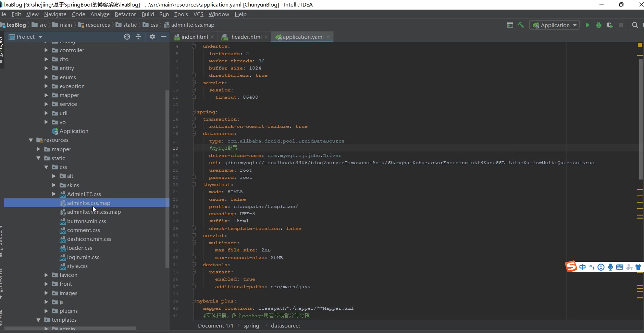This screenshot has height=333, width=644.
Task: Select layout icon left of hammer
Action: (x=510, y=25)
